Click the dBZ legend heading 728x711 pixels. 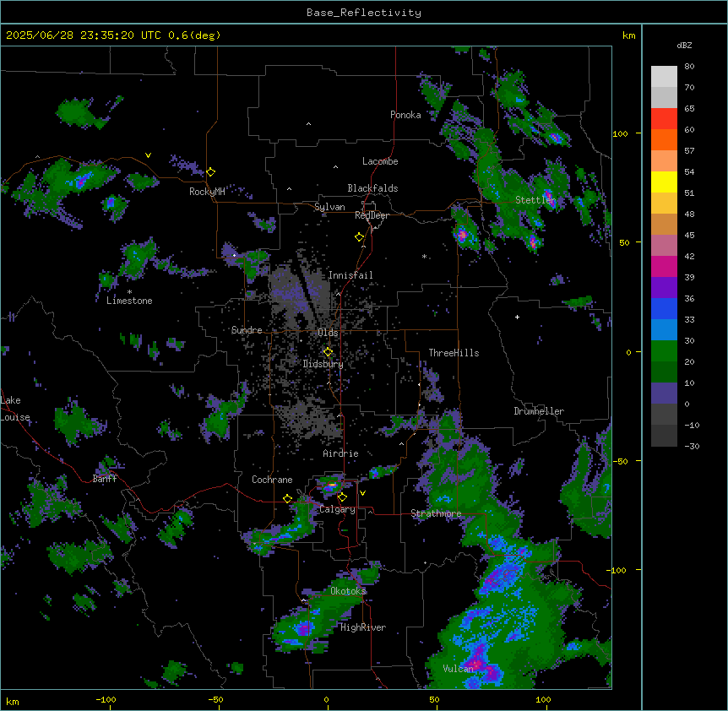684,45
